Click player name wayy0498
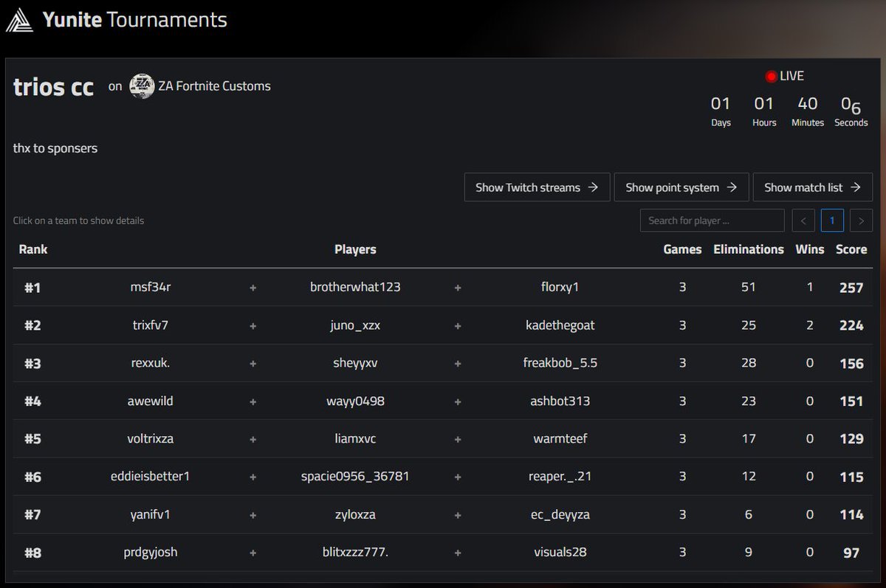Screen dimensions: 886x588 355,401
